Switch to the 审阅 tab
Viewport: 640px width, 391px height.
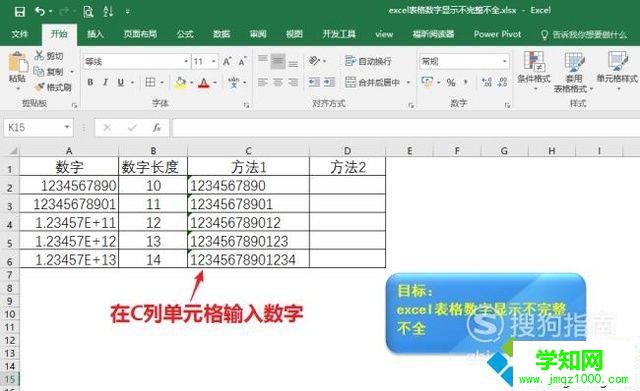coord(258,34)
